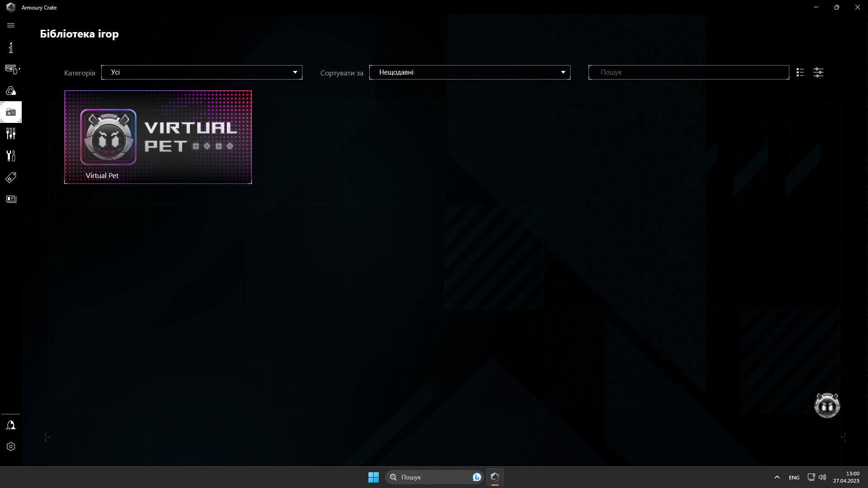
Task: Open the Devices keyboard sidebar icon
Action: click(x=11, y=69)
